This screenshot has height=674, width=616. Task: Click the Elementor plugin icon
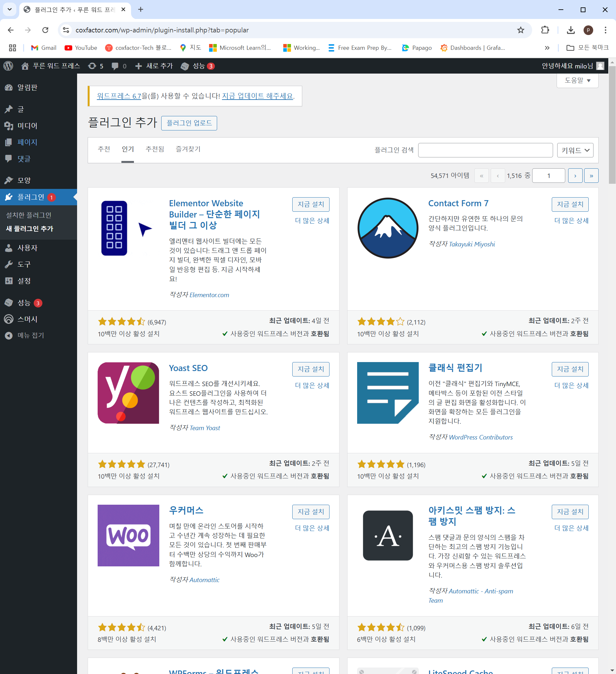click(x=128, y=228)
